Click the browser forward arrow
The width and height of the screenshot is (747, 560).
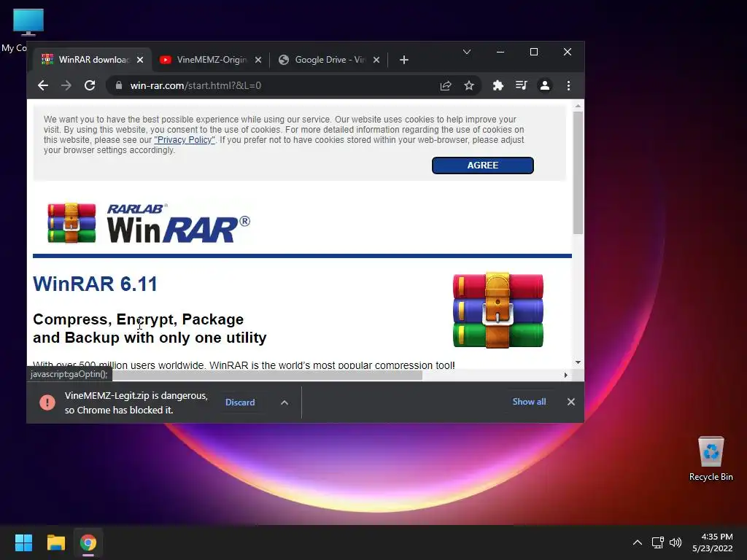point(66,86)
